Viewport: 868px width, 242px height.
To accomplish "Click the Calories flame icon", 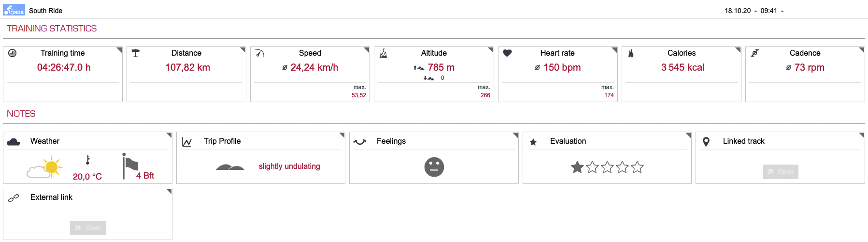I will pyautogui.click(x=631, y=53).
